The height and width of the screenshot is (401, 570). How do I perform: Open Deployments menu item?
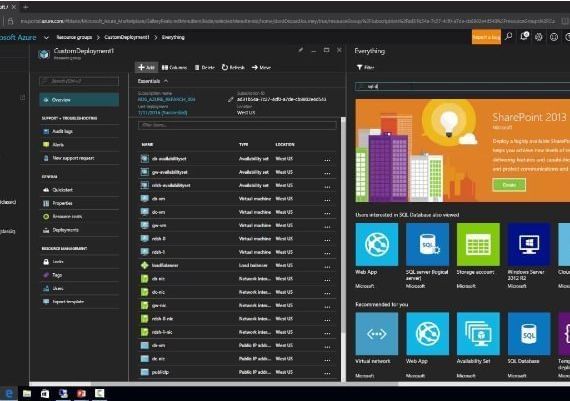tap(79, 230)
